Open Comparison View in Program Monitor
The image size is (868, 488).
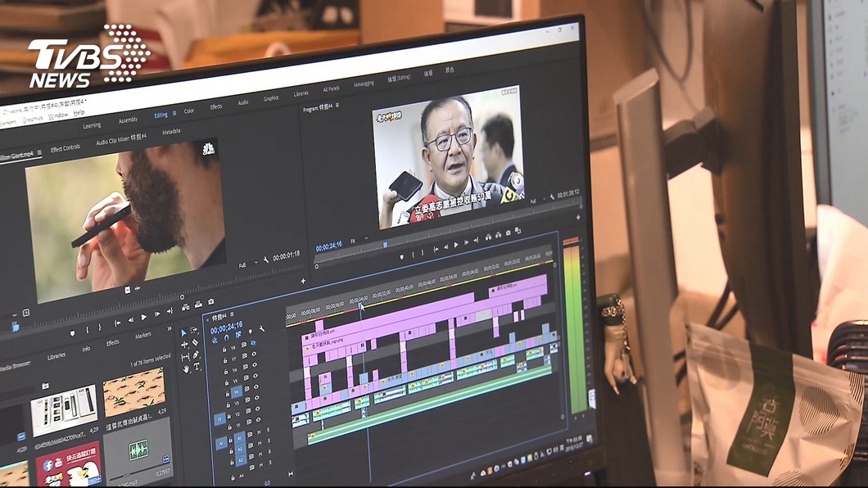coord(518,231)
